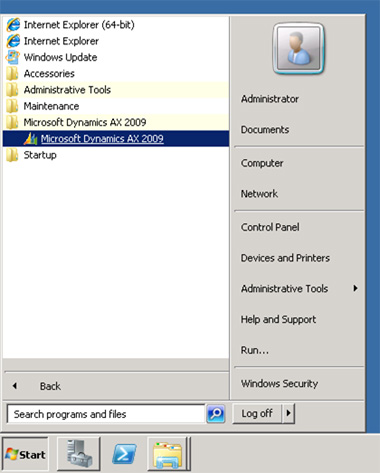The width and height of the screenshot is (380, 473).
Task: Launch Microsoft Dynamics AX 2009 application shortcut
Action: (x=115, y=139)
